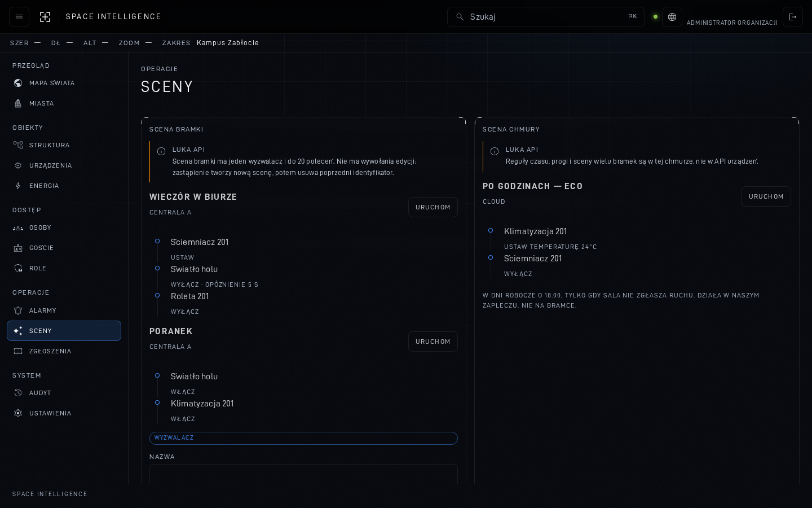Go to Energia section
Image resolution: width=812 pixels, height=508 pixels.
64,186
